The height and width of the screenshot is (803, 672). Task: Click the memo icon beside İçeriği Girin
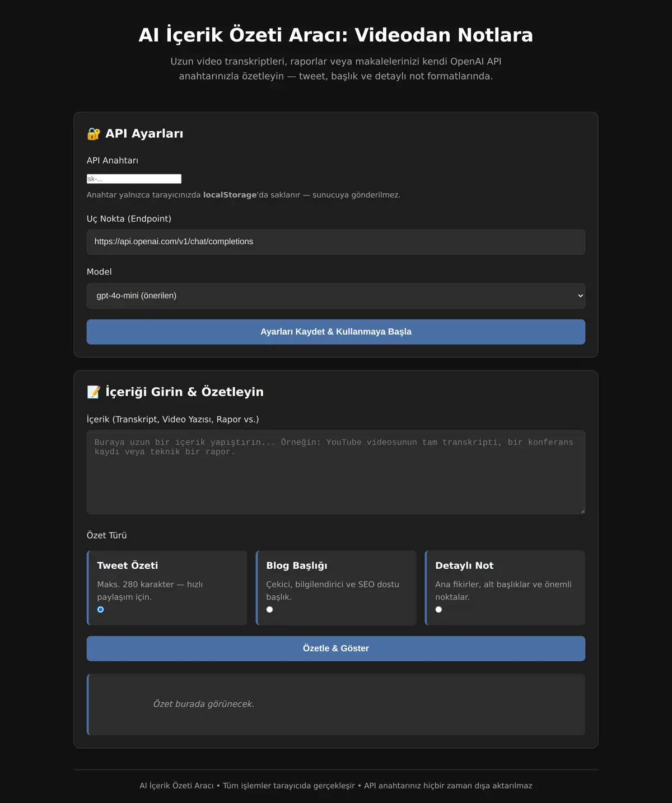[94, 392]
